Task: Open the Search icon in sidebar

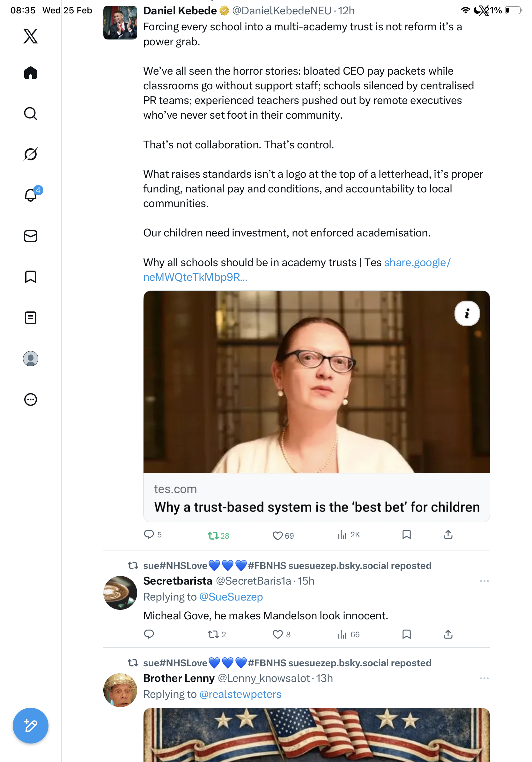Action: [31, 114]
